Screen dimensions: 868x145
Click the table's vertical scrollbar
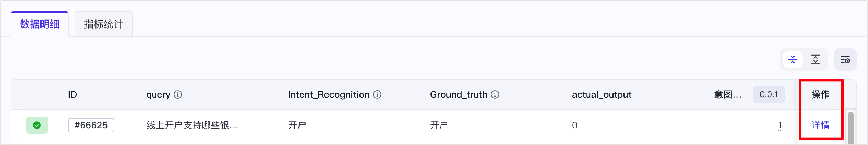coord(851,127)
